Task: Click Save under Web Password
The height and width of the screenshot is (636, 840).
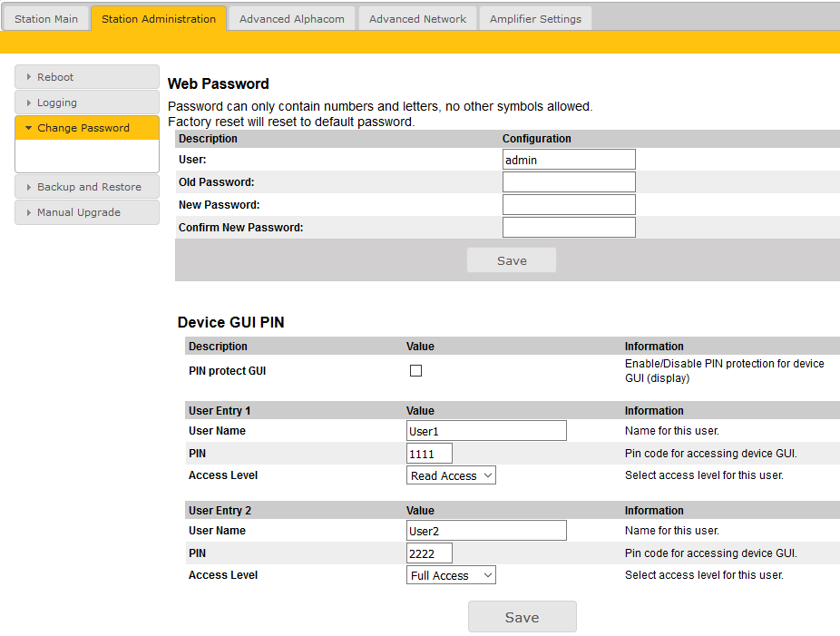Action: (512, 260)
